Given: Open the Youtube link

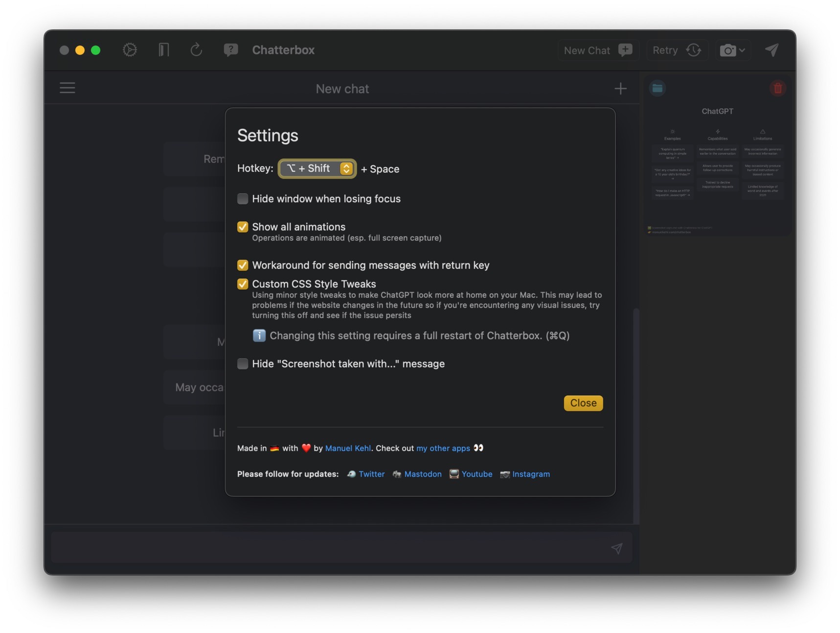Looking at the screenshot, I should (x=477, y=474).
